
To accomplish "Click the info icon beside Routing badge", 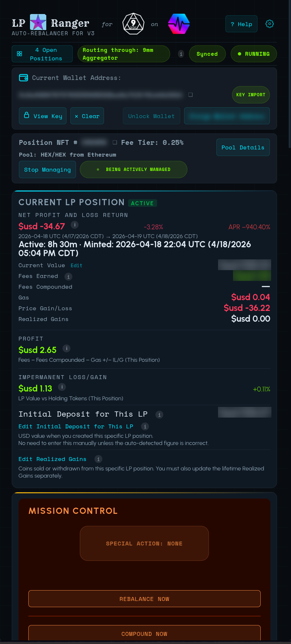I will pyautogui.click(x=181, y=54).
